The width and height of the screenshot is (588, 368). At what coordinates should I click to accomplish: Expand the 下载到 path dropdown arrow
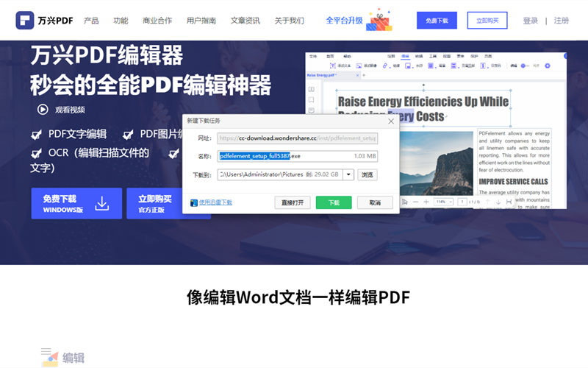click(348, 175)
